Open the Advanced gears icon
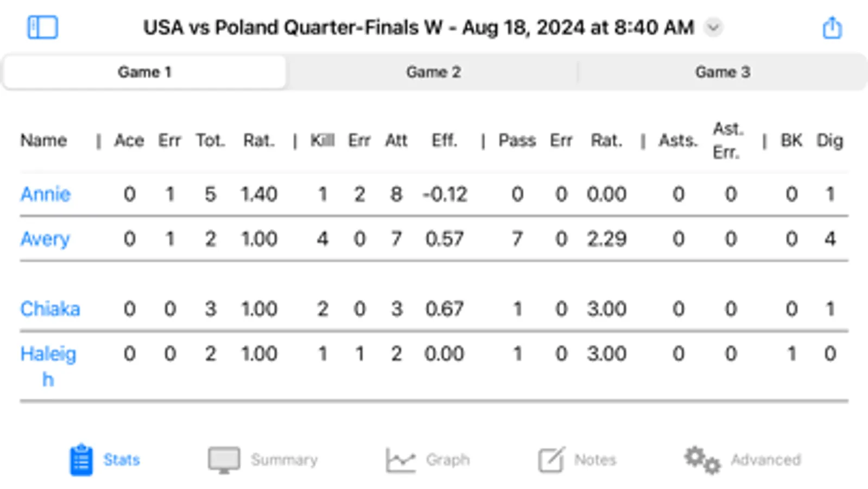The image size is (868, 489). point(702,460)
